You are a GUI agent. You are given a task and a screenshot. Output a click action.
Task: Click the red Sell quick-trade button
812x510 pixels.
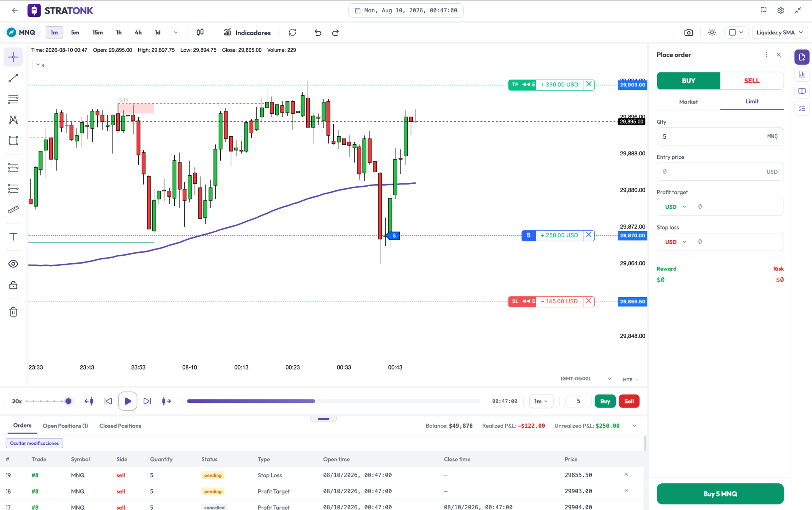(629, 401)
